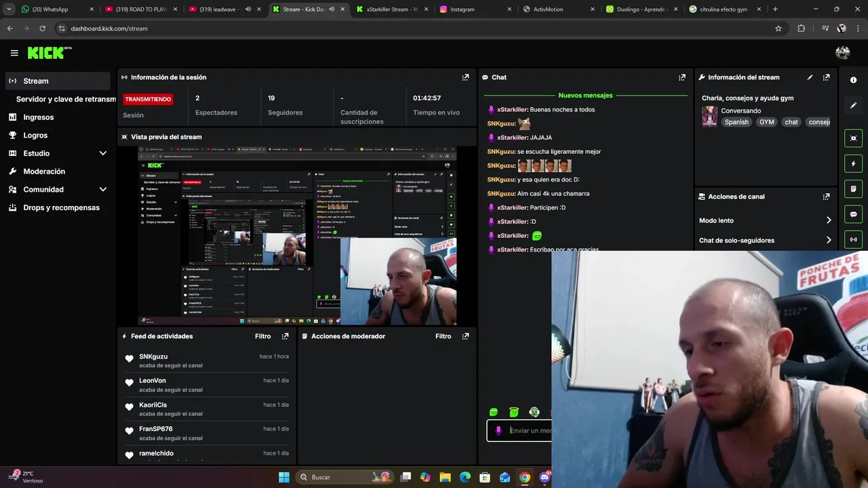Screen dimensions: 868x488
Task: Switch to the Duolingo browser tab
Action: [643, 9]
